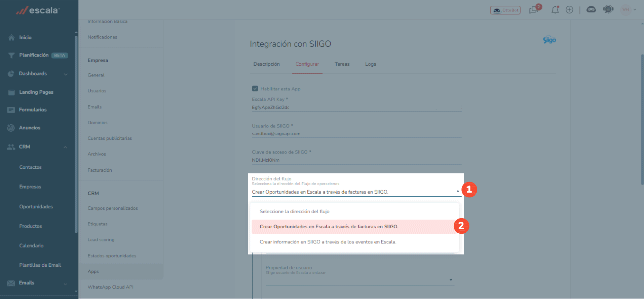Click the escala logo
The image size is (644, 299).
pyautogui.click(x=38, y=10)
